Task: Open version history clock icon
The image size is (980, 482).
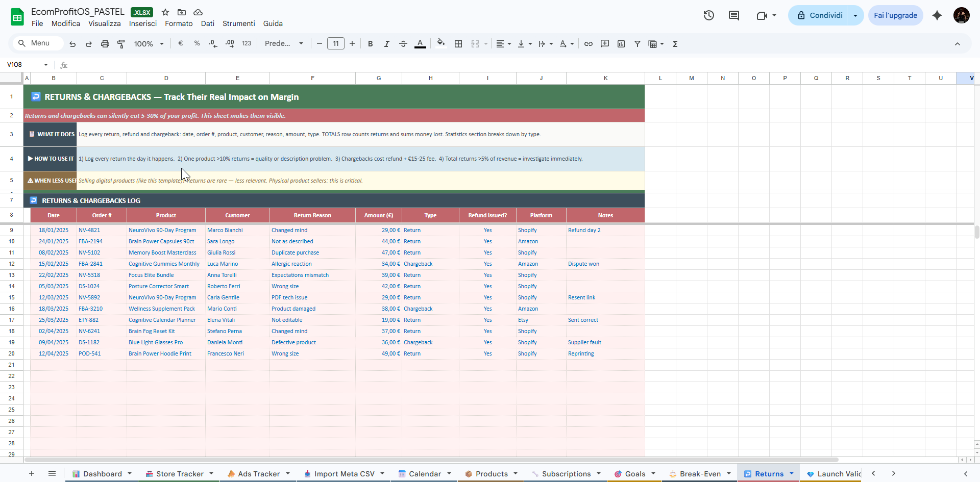Action: [x=708, y=15]
